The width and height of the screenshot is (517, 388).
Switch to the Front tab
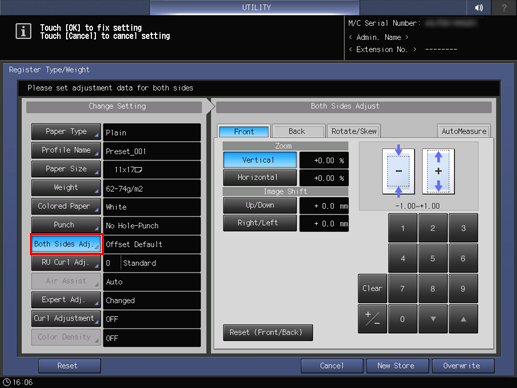pos(244,131)
